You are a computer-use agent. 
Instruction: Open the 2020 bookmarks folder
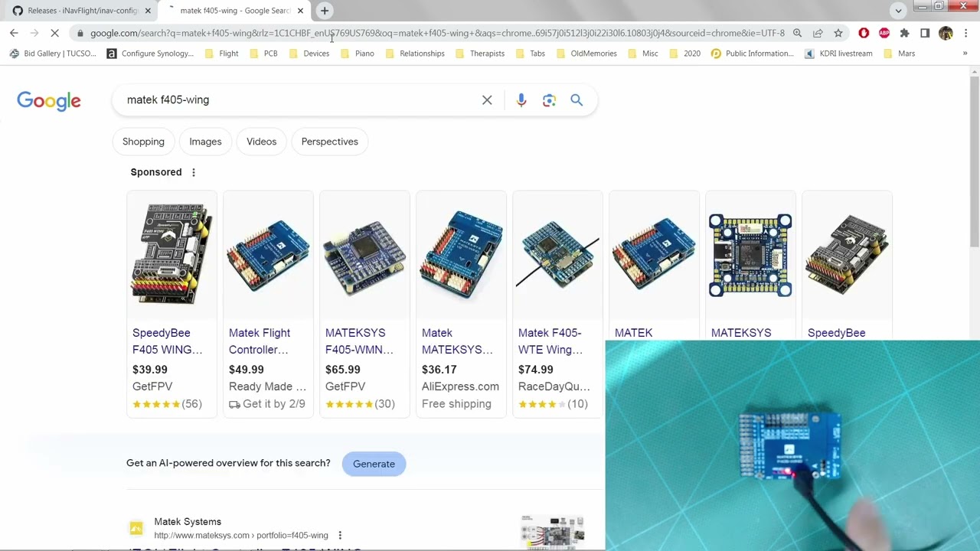[x=684, y=54]
